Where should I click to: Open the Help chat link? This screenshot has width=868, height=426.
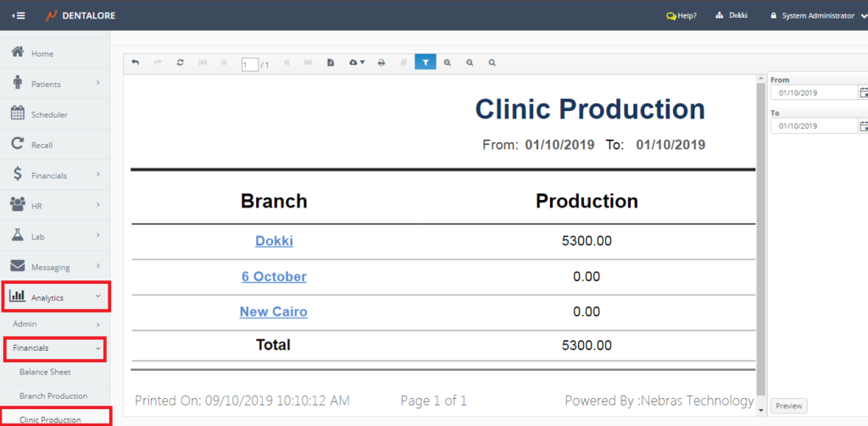(682, 15)
